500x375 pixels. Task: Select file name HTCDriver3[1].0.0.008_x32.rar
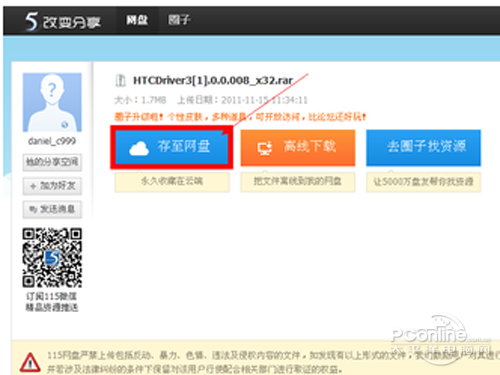[213, 80]
